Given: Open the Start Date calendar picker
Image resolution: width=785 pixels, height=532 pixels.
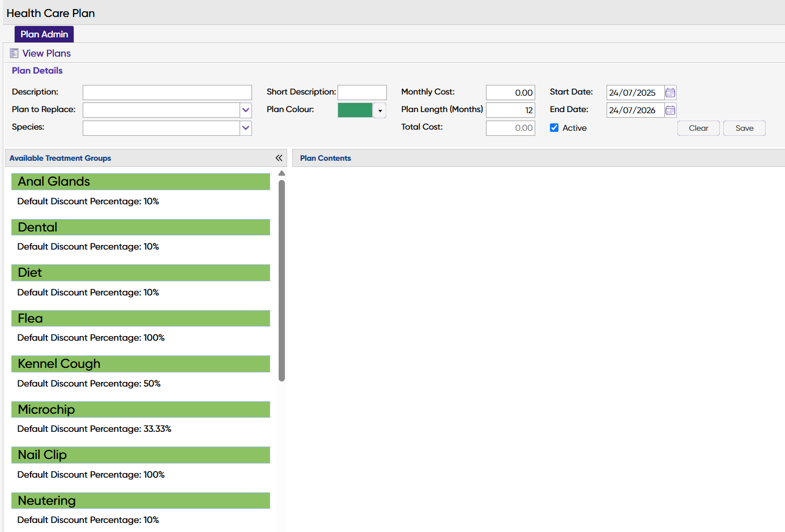Looking at the screenshot, I should click(x=670, y=93).
